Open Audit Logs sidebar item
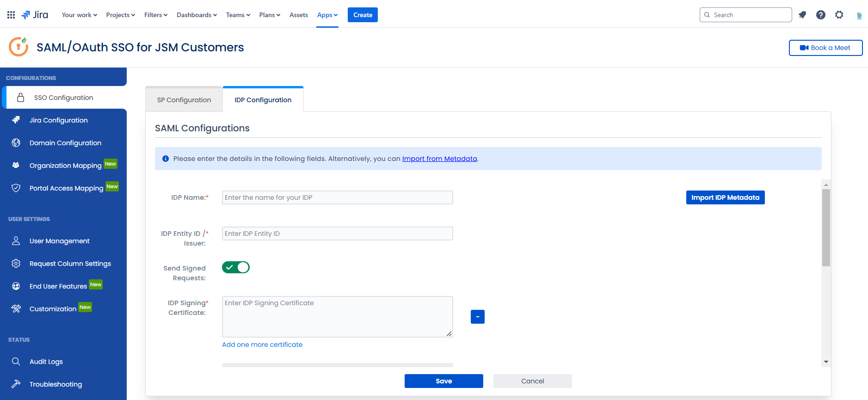This screenshot has height=400, width=868. 63,361
